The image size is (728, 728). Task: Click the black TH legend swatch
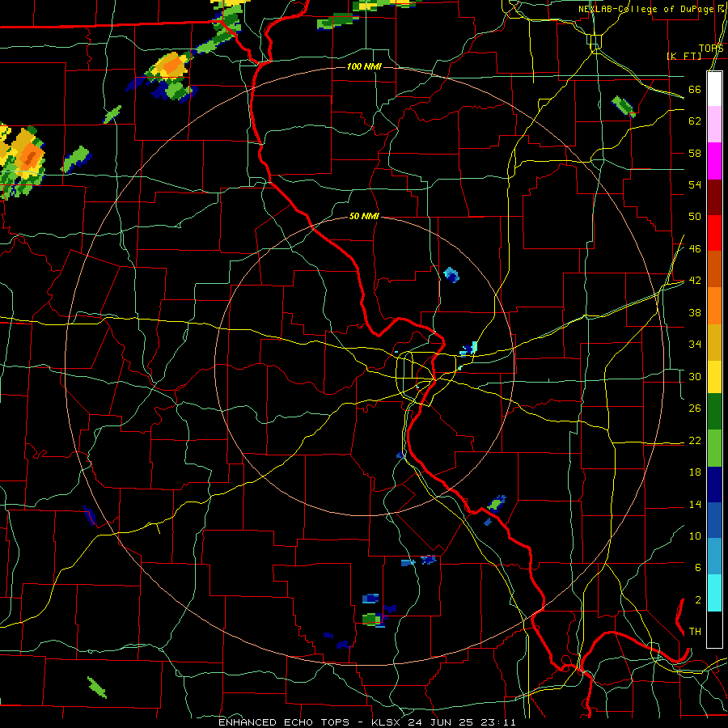pos(714,629)
